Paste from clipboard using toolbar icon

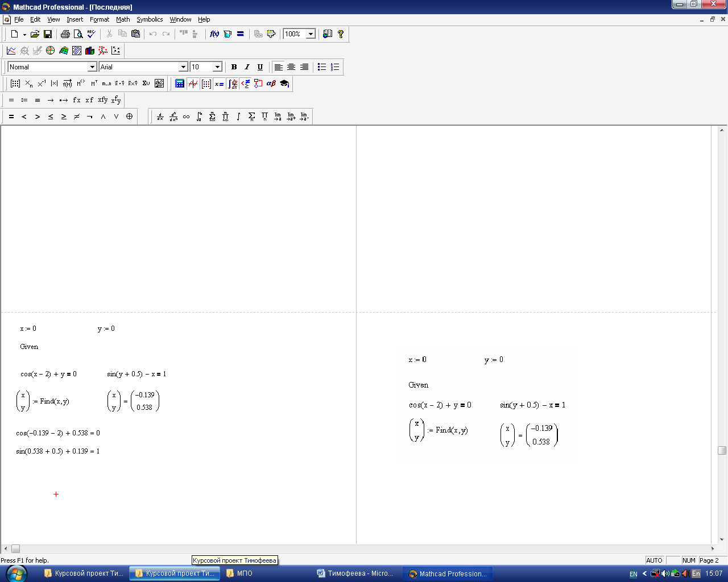click(135, 34)
